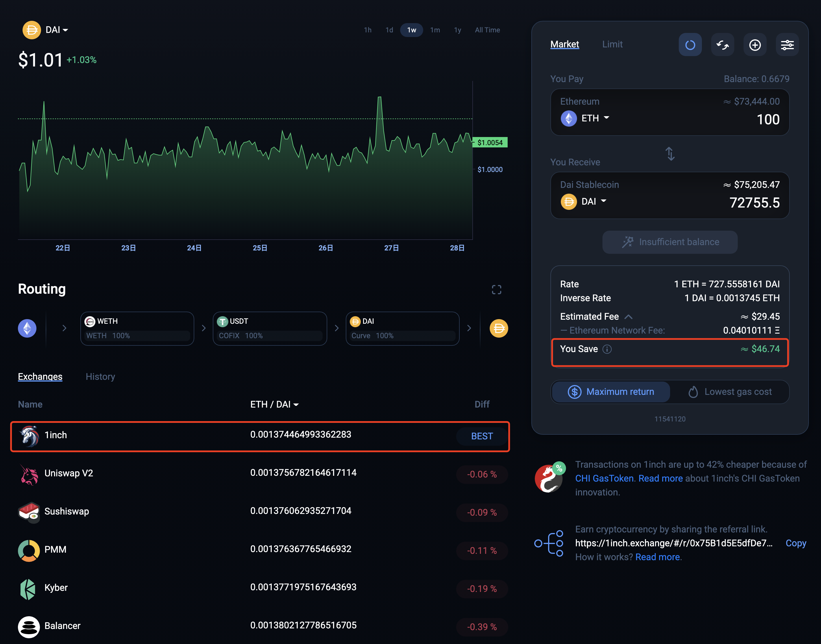Click the PMM rate 0.001376367765466932
Image resolution: width=821 pixels, height=644 pixels.
(301, 549)
